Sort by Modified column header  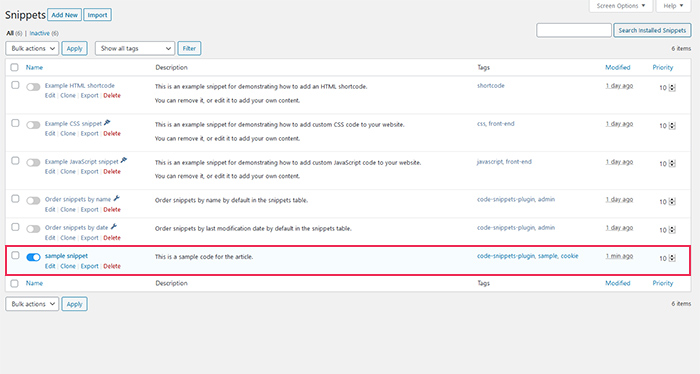[x=617, y=67]
